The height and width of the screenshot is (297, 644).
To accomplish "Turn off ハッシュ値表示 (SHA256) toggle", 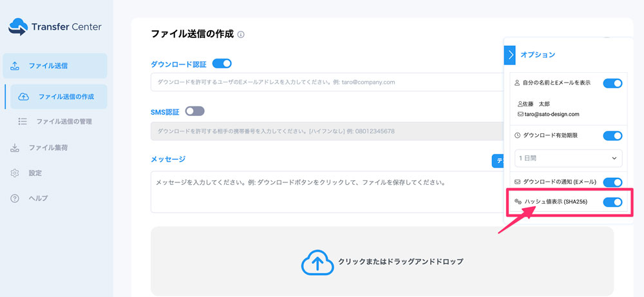I will [612, 202].
